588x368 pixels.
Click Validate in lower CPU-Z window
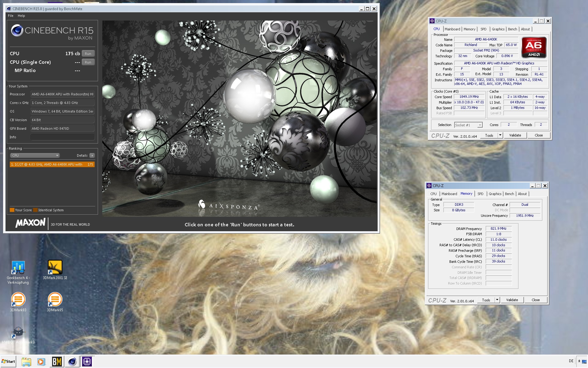click(x=512, y=300)
